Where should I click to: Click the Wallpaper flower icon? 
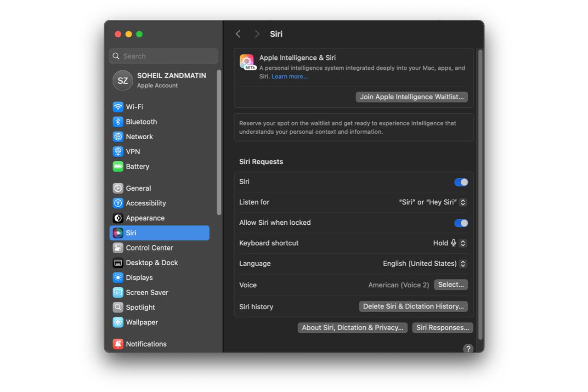[x=118, y=322]
